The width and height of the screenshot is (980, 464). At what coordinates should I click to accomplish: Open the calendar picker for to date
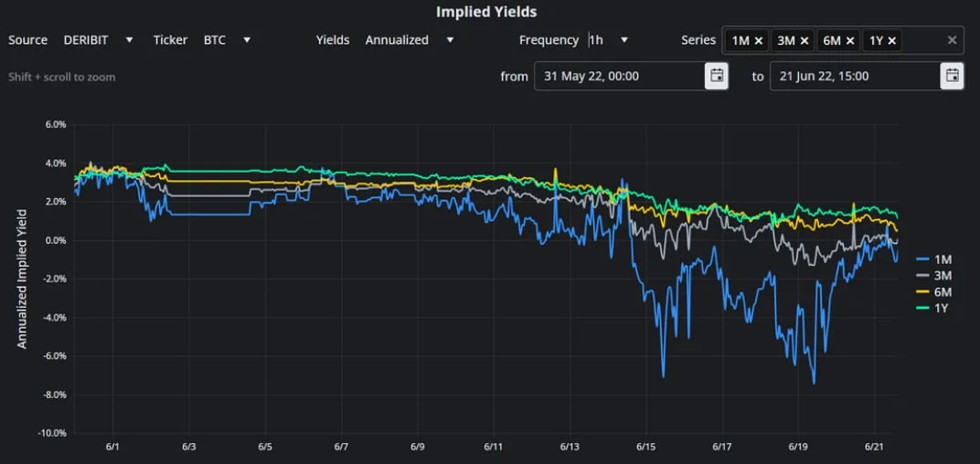coord(952,76)
